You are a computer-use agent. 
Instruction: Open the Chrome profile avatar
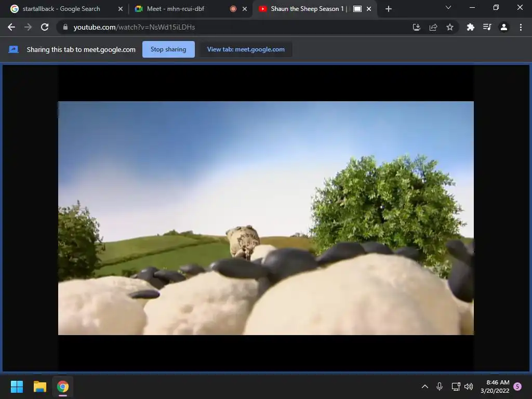[x=504, y=27]
